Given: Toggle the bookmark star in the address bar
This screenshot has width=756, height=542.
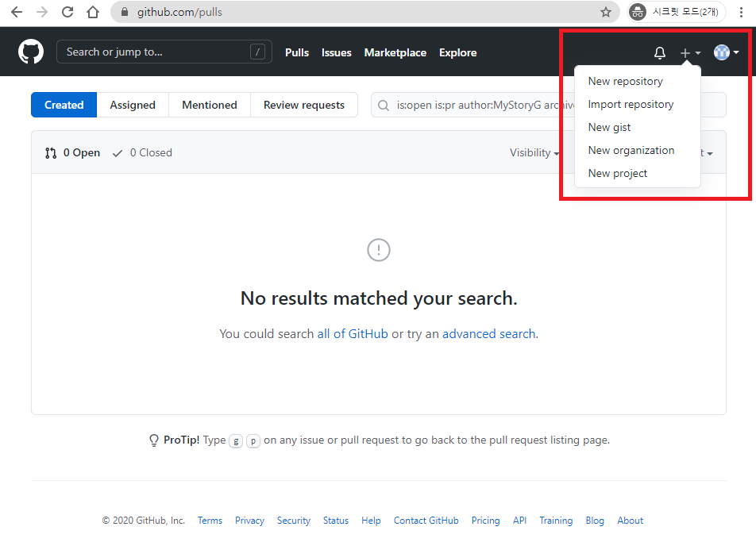Looking at the screenshot, I should click(x=607, y=12).
